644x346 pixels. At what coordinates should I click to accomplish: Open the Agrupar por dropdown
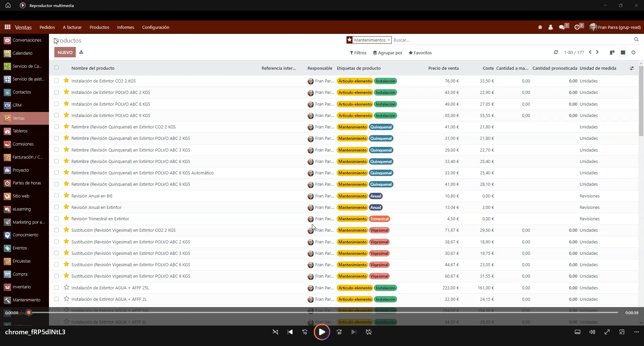(x=387, y=53)
